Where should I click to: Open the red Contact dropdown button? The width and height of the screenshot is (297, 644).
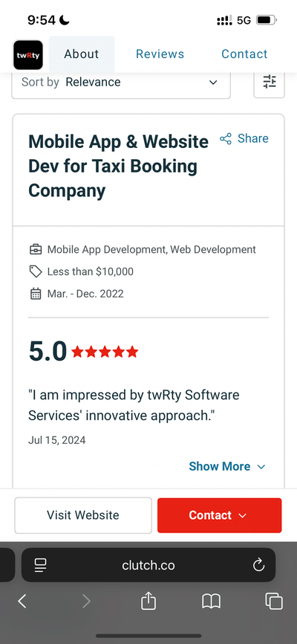(x=220, y=515)
